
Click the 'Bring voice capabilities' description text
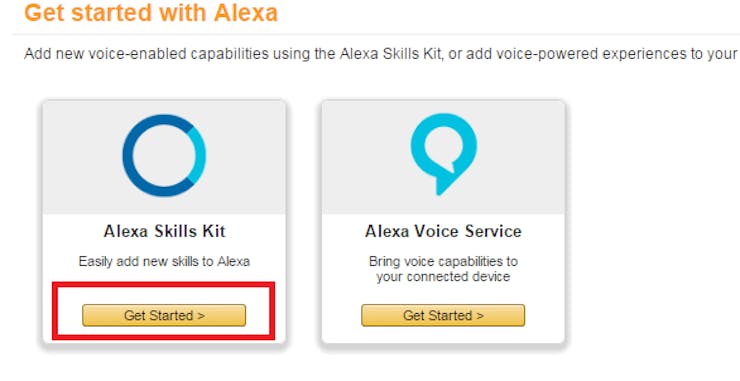pyautogui.click(x=443, y=269)
